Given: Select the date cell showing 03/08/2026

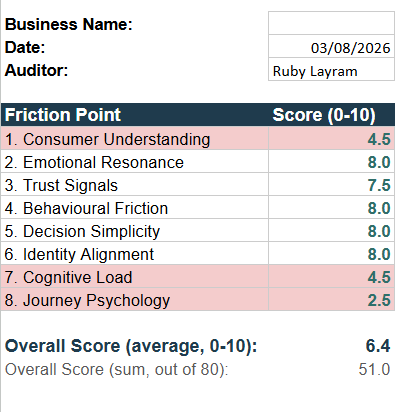Looking at the screenshot, I should click(331, 46).
